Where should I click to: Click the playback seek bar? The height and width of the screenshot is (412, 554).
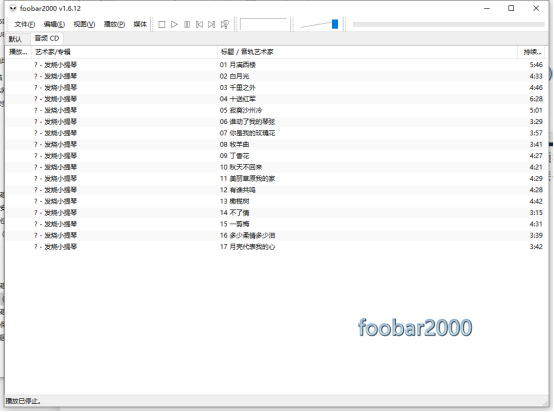click(448, 24)
